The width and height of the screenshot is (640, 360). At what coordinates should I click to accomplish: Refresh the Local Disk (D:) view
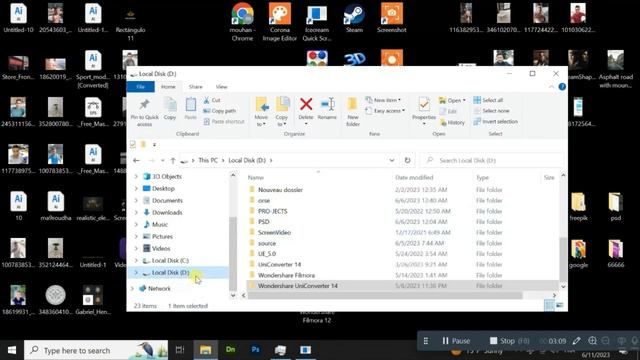407,160
